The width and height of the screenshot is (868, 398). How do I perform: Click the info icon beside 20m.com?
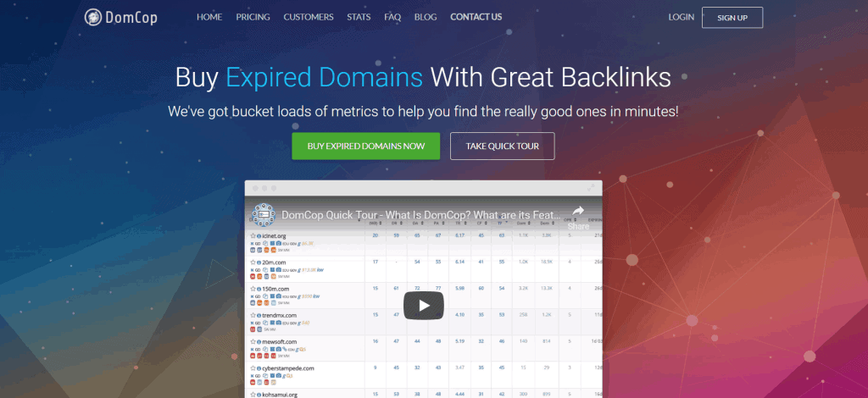[259, 263]
